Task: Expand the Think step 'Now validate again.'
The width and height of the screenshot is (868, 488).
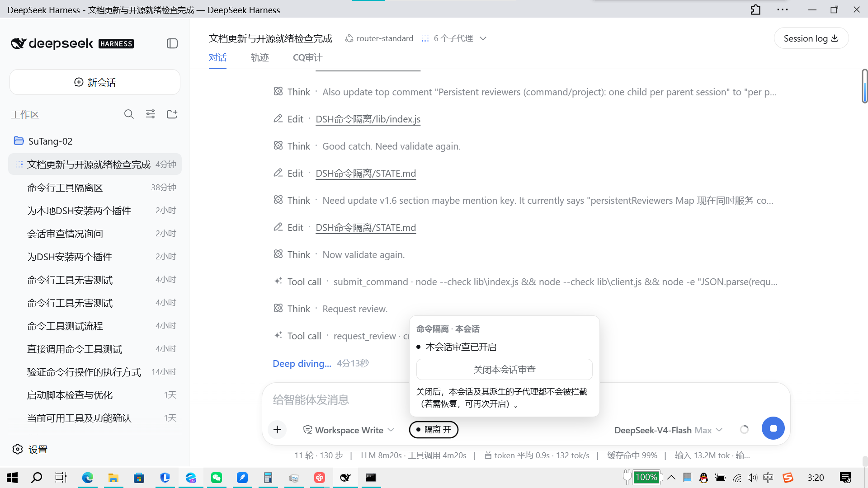Action: [339, 254]
